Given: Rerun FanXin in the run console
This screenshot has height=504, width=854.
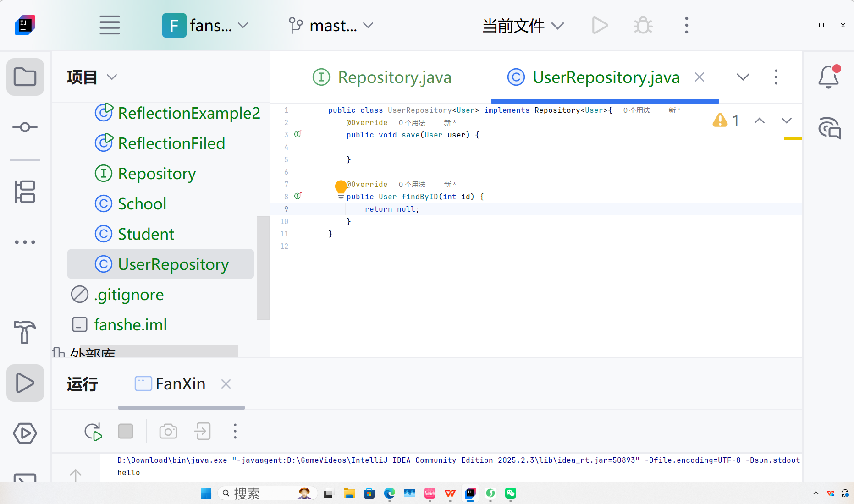Looking at the screenshot, I should point(93,431).
